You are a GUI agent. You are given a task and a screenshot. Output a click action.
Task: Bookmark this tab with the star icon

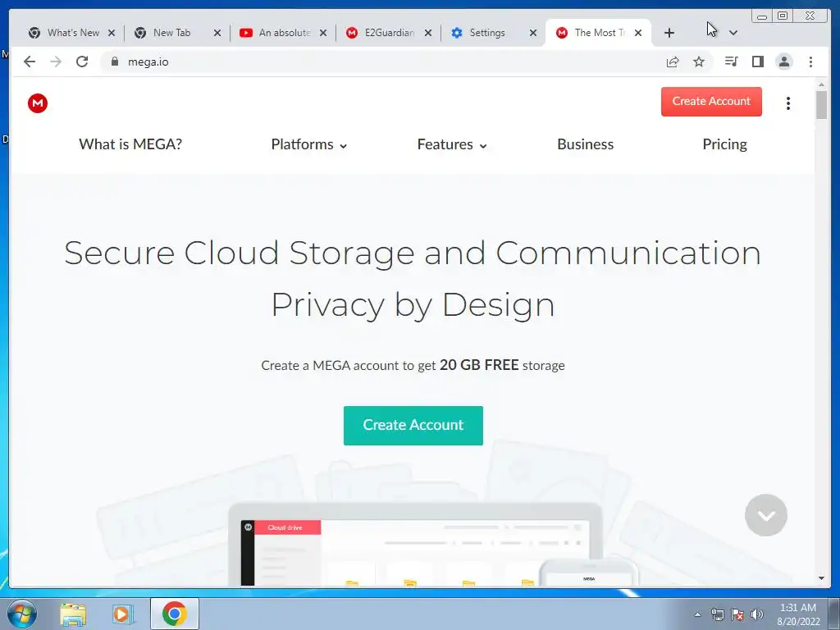[699, 62]
